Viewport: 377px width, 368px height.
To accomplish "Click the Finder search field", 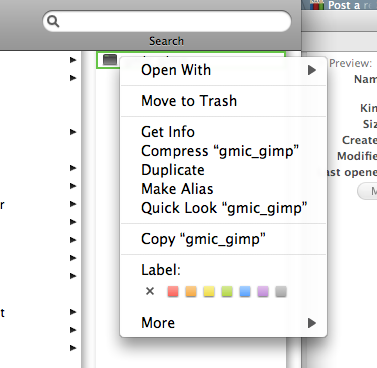I will click(x=167, y=21).
